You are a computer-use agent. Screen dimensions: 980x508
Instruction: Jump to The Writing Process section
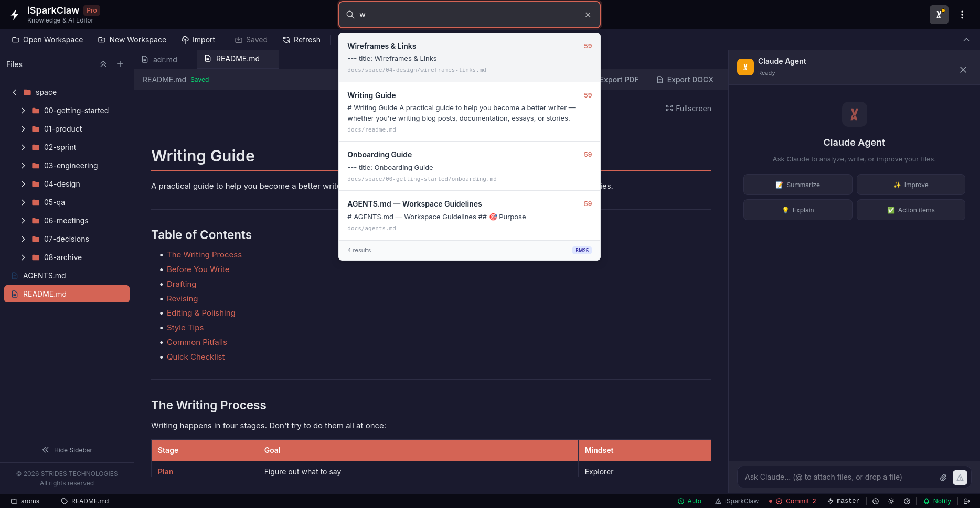[204, 255]
